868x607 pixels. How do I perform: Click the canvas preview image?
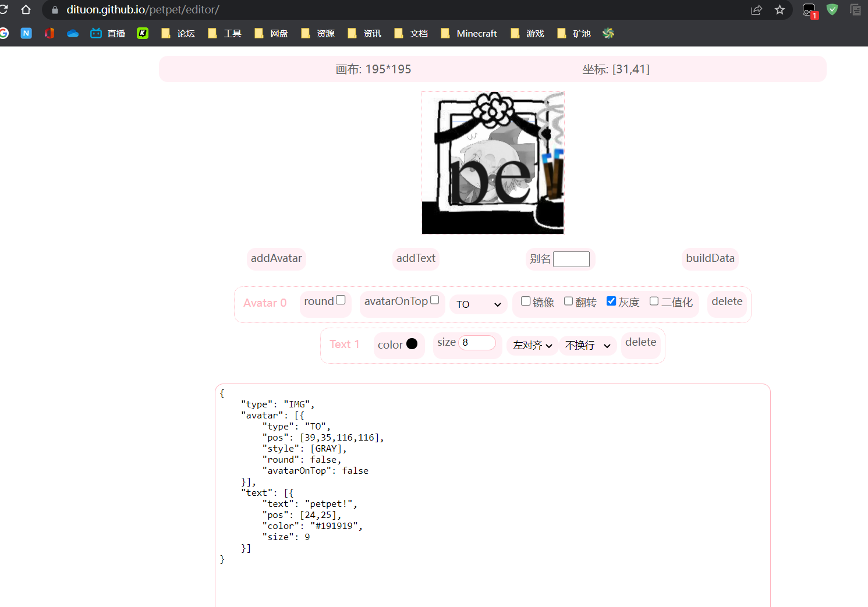point(493,163)
